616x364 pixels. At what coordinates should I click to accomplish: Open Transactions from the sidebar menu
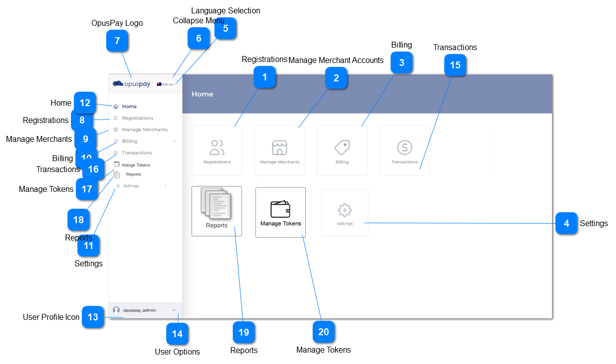coord(137,153)
